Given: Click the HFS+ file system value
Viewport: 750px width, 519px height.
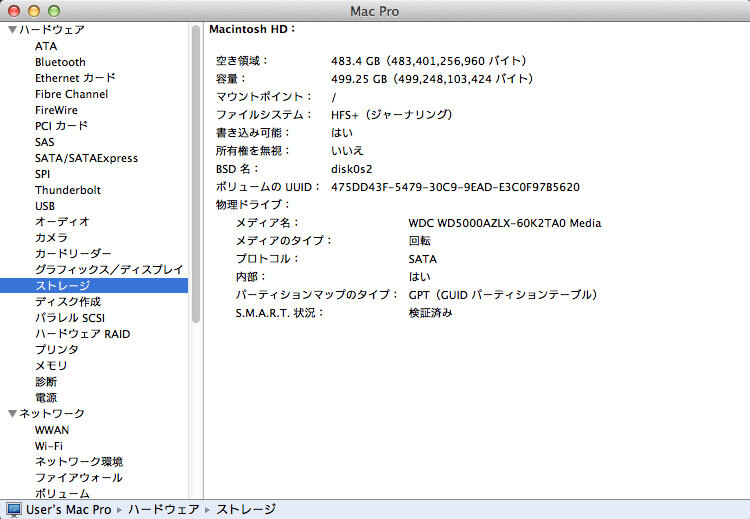Looking at the screenshot, I should coord(391,115).
